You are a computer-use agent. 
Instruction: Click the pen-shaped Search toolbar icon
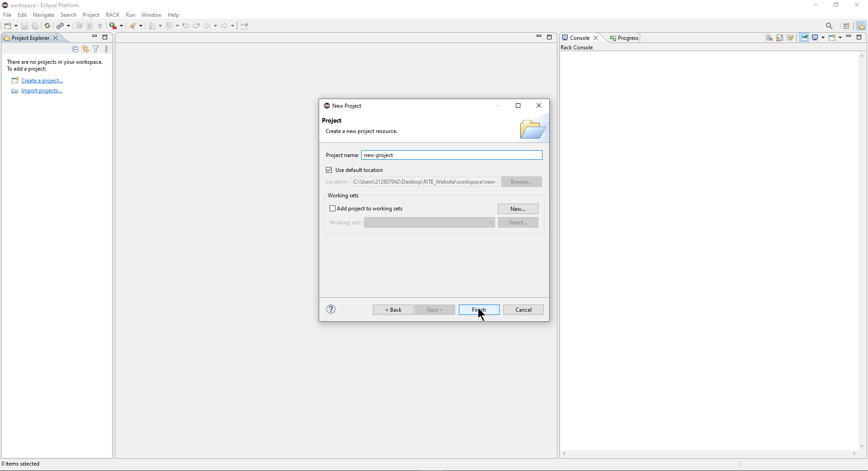[133, 26]
